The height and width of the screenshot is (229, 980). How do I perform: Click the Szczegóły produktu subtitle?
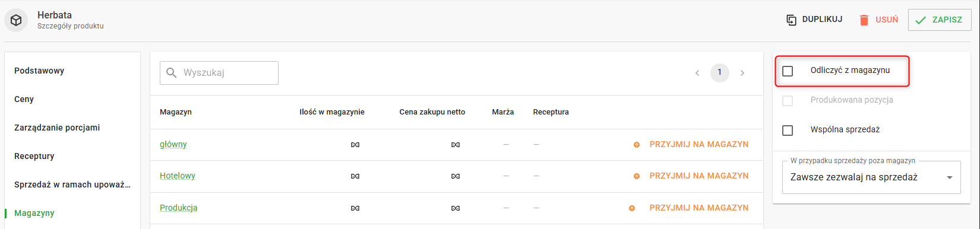pyautogui.click(x=71, y=26)
